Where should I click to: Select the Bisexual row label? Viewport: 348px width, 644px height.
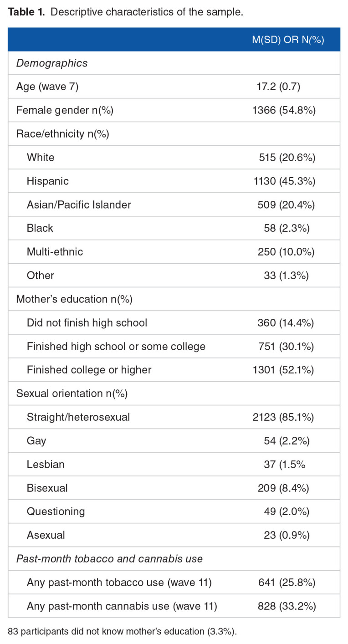point(47,488)
